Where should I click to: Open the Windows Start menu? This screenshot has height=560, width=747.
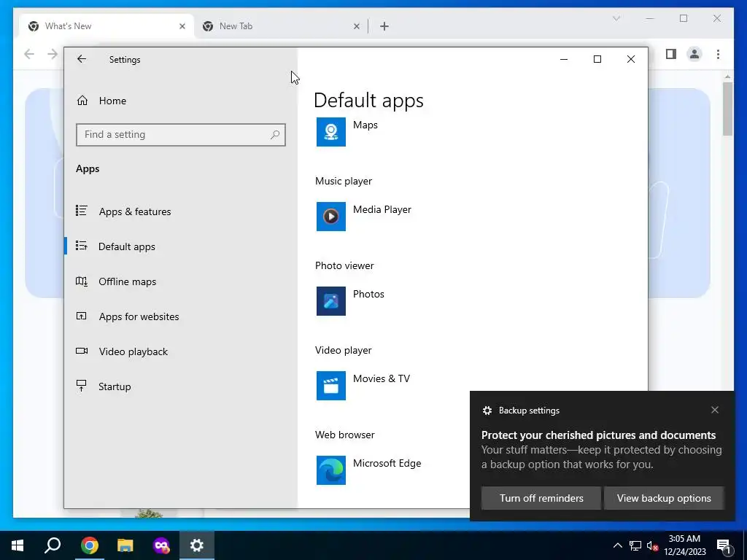18,545
